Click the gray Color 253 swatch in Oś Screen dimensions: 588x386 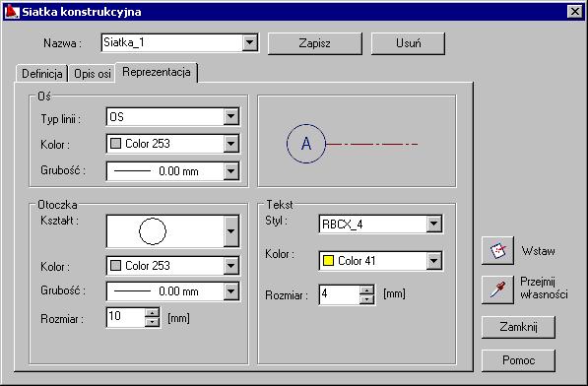pos(116,144)
